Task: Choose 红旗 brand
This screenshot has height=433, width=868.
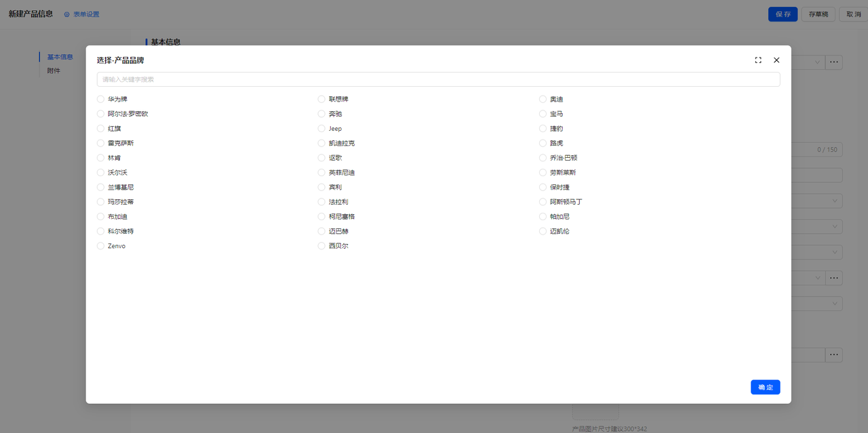Action: [101, 129]
